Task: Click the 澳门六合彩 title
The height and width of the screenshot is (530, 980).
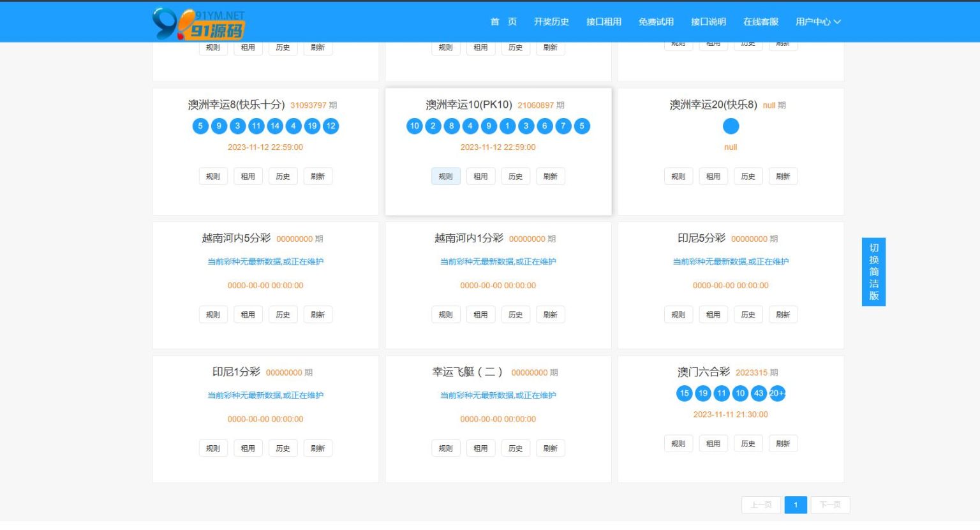Action: click(x=704, y=372)
